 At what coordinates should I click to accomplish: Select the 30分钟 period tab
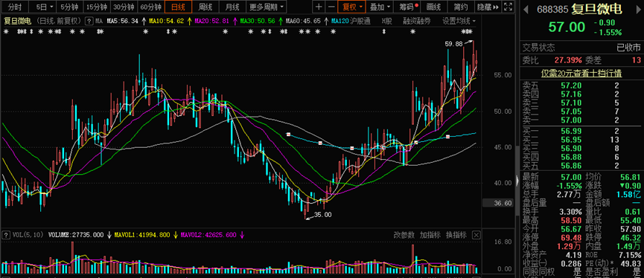click(x=124, y=7)
